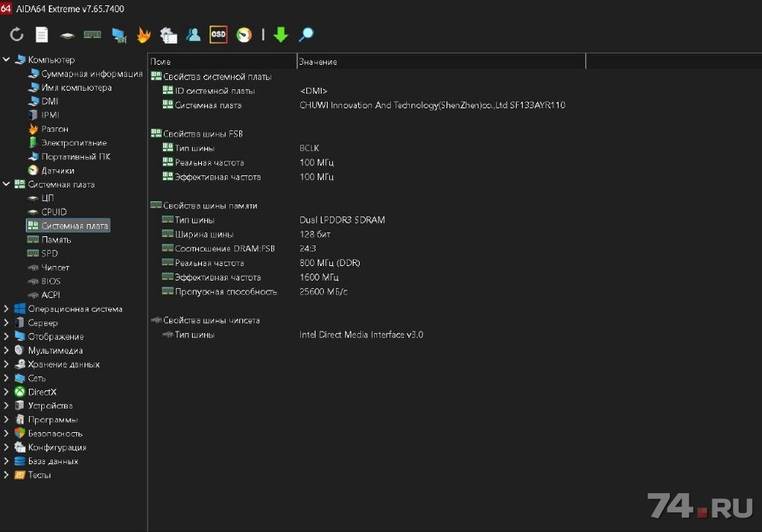Select the Безопасность tree item
The height and width of the screenshot is (532, 762).
55,433
